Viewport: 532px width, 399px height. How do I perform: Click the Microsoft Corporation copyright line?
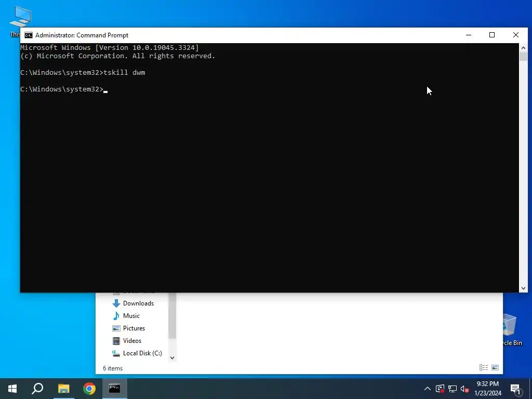(118, 56)
